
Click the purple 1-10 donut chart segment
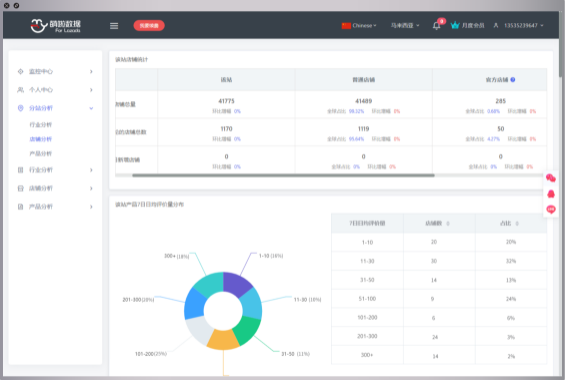point(236,283)
